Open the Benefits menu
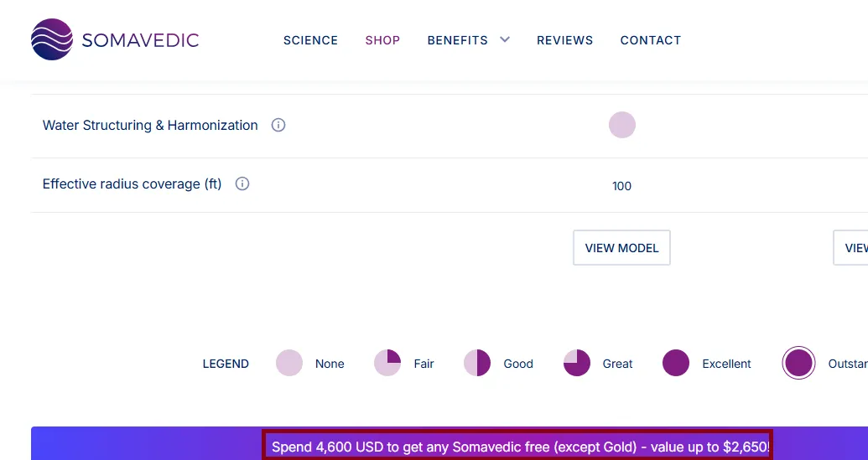The width and height of the screenshot is (868, 460). click(x=457, y=40)
